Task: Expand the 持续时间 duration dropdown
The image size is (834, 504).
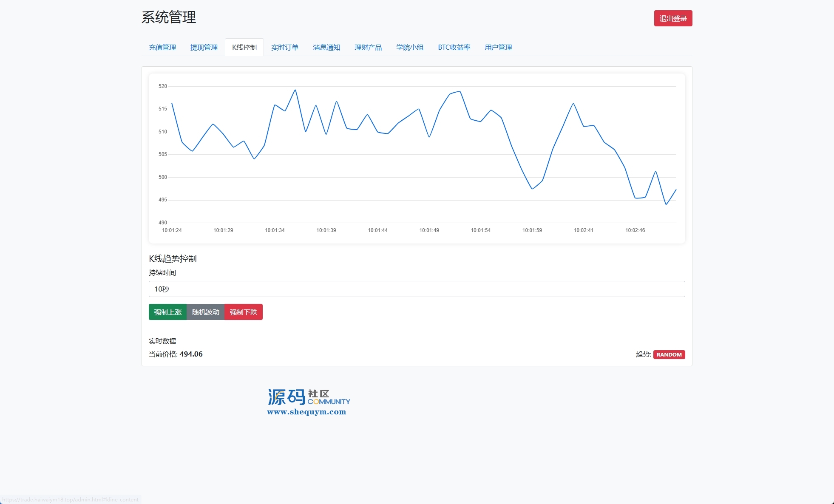Action: coord(416,289)
